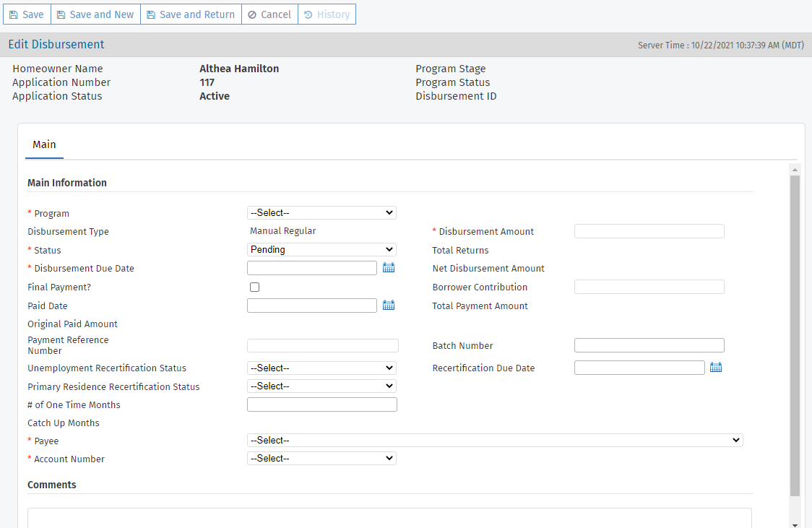
Task: Open the Unemployment Recertification Status dropdown
Action: (x=321, y=368)
